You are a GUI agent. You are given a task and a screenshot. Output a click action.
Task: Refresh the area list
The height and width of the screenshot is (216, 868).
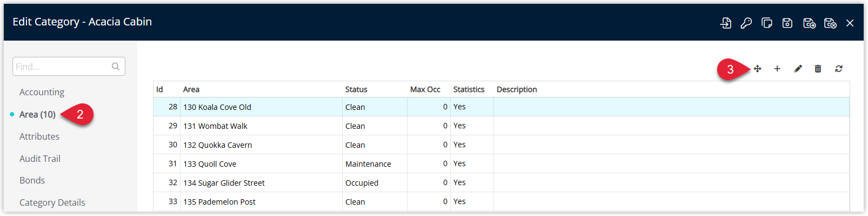(x=839, y=69)
